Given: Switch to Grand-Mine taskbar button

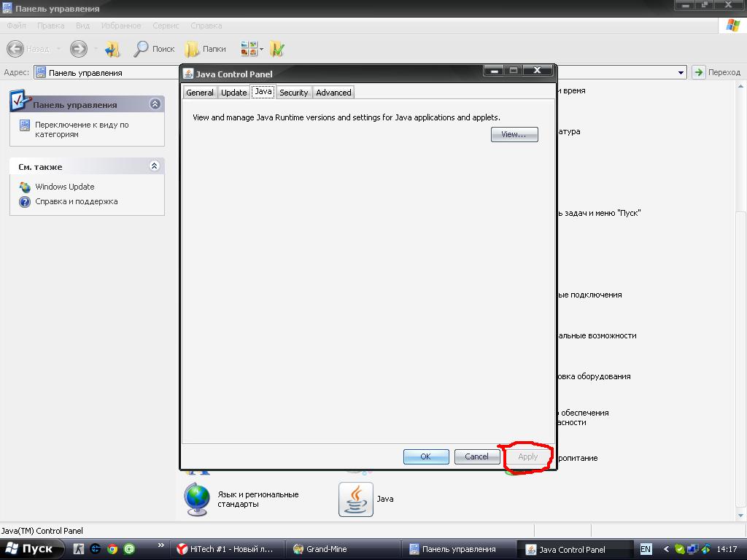Looking at the screenshot, I should (343, 550).
